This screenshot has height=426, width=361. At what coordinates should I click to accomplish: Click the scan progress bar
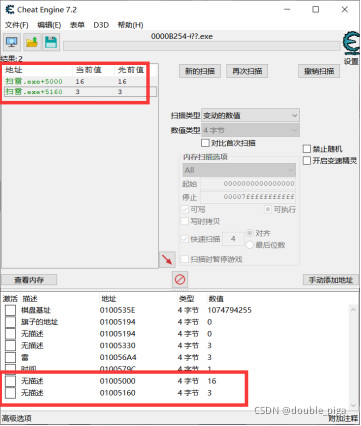tap(202, 46)
